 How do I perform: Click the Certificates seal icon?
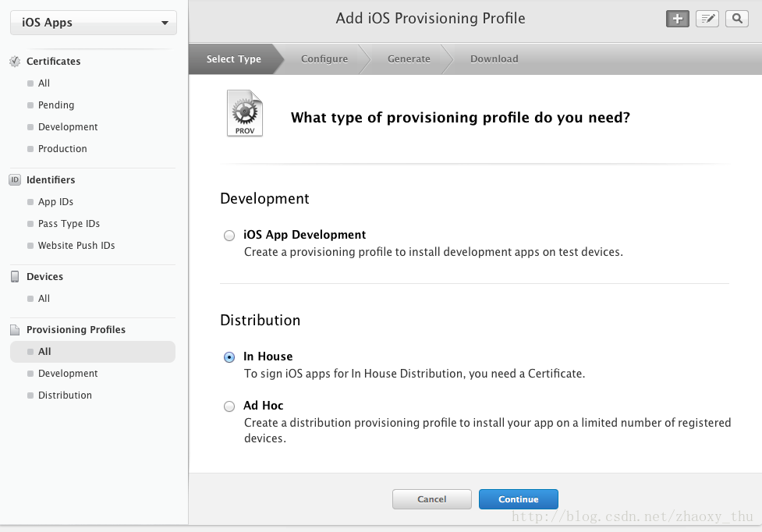tap(15, 61)
